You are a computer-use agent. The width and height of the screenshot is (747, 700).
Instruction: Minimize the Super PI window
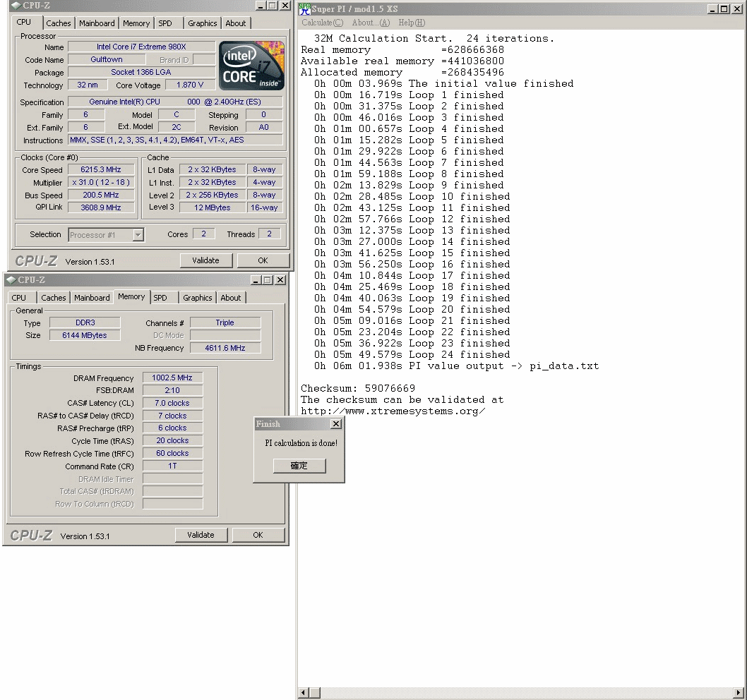tap(712, 8)
